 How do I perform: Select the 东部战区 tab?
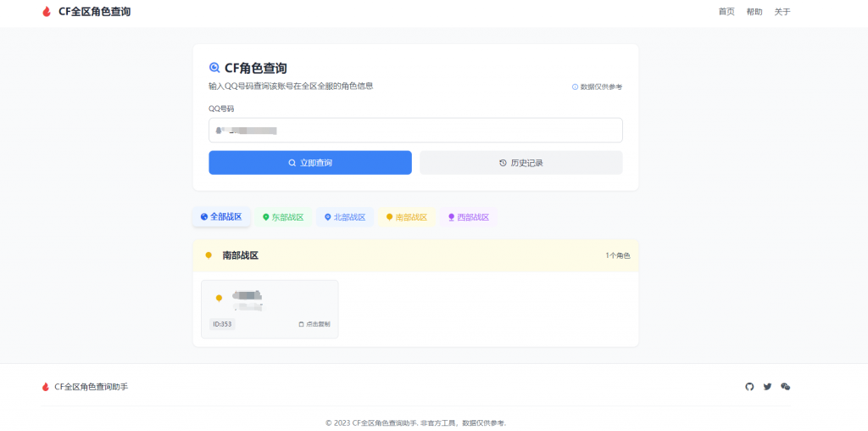283,217
